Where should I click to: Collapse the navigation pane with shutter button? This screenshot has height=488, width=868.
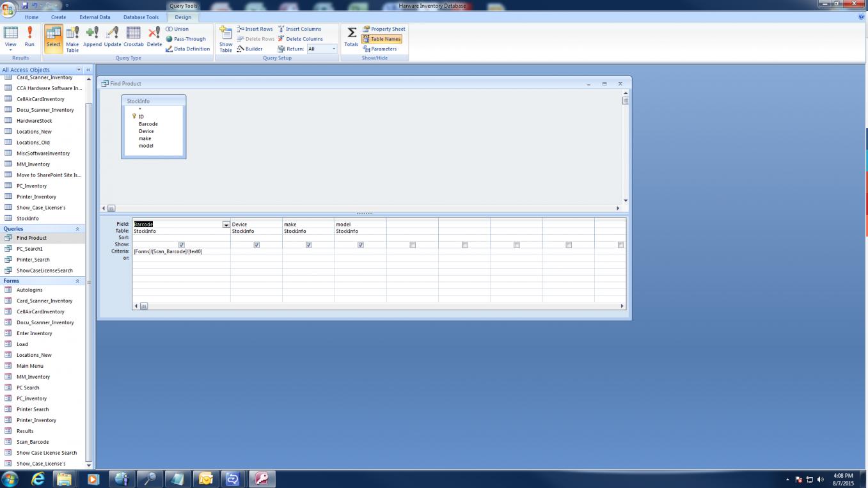[89, 70]
